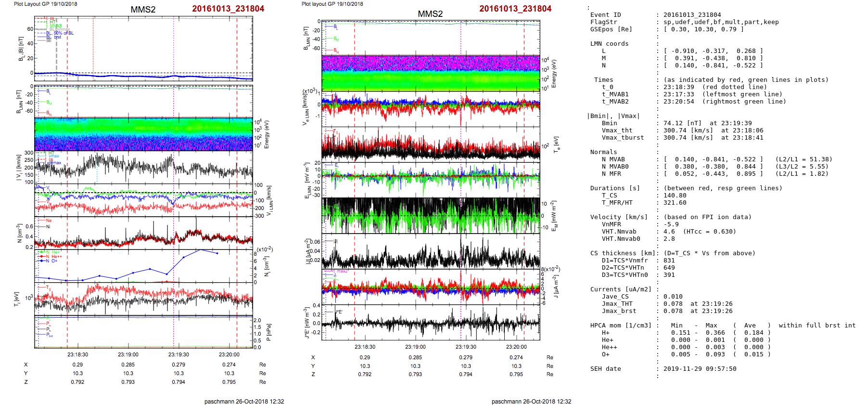Click the 23:19:30 tick label on left plot
This screenshot has width=868, height=405.
[179, 354]
